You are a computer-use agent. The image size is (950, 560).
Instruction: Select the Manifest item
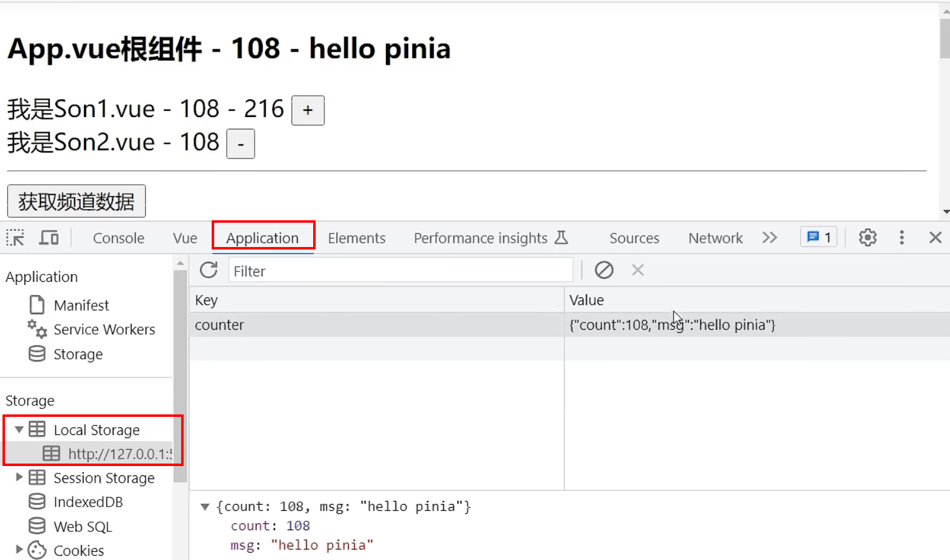click(x=82, y=305)
